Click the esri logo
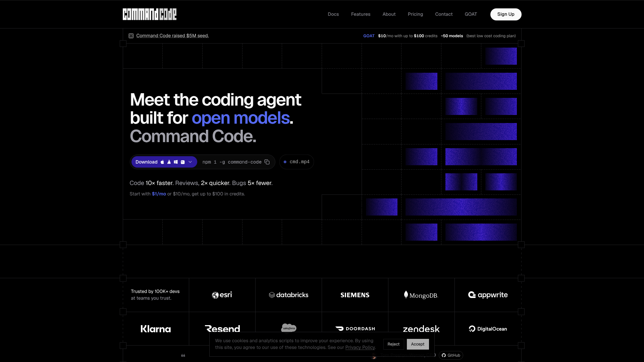Screen dimensions: 644x362 [x=222, y=295]
